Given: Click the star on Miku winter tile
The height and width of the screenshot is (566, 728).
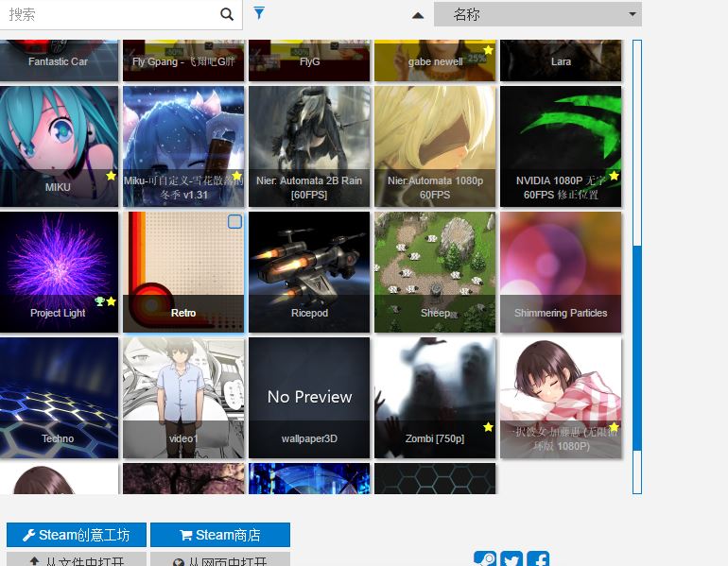Looking at the screenshot, I should click(x=236, y=176).
